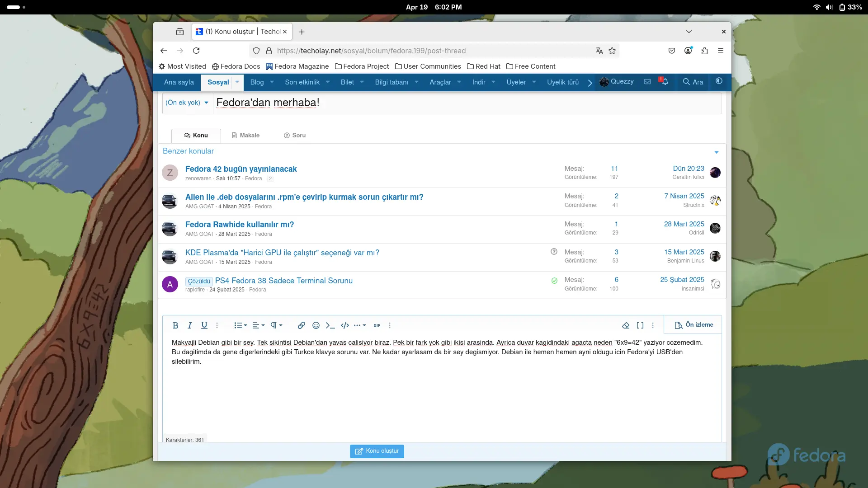Open the smiley emoji picker
This screenshot has width=868, height=488.
(x=316, y=325)
